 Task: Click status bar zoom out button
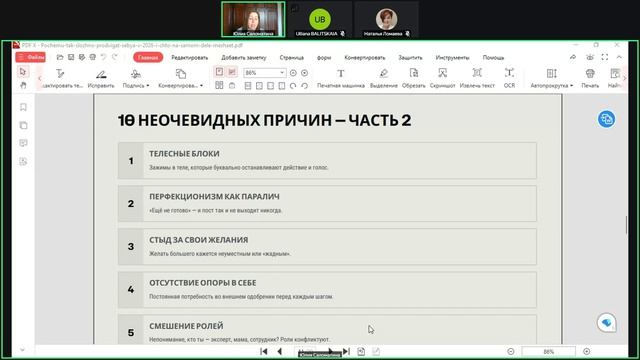pyautogui.click(x=511, y=351)
